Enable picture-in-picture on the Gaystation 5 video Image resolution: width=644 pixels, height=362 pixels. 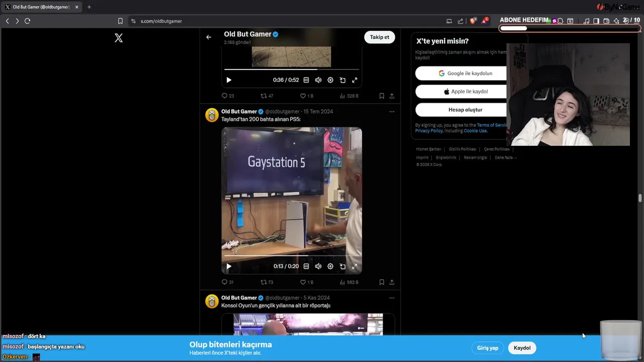tap(343, 266)
